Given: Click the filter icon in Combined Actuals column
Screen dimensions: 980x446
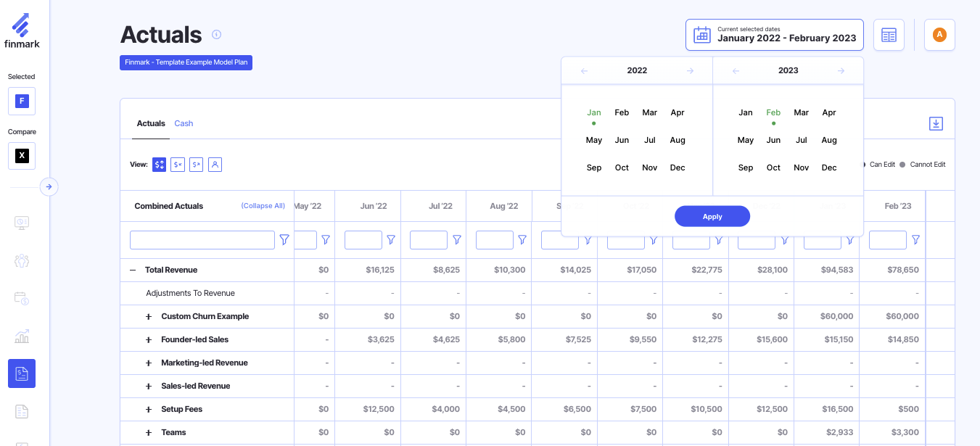Looking at the screenshot, I should click(284, 240).
